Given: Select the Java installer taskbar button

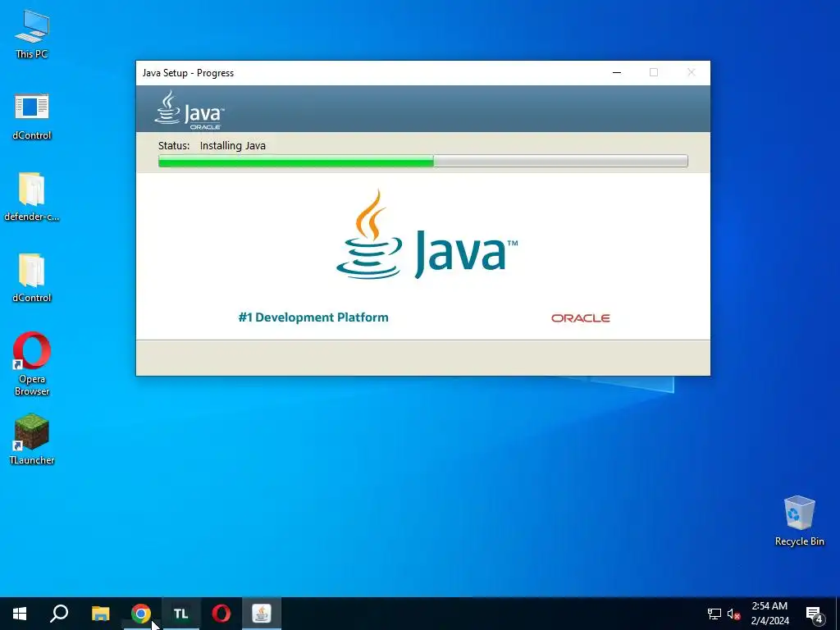Looking at the screenshot, I should tap(262, 614).
